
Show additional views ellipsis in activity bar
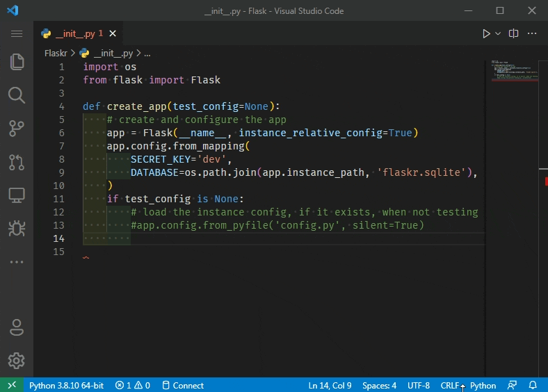pyautogui.click(x=17, y=262)
